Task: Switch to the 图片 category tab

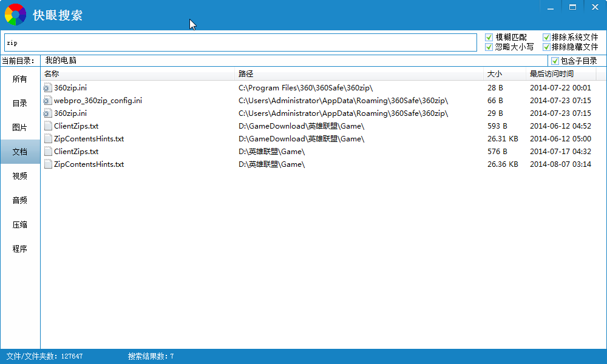Action: tap(20, 127)
